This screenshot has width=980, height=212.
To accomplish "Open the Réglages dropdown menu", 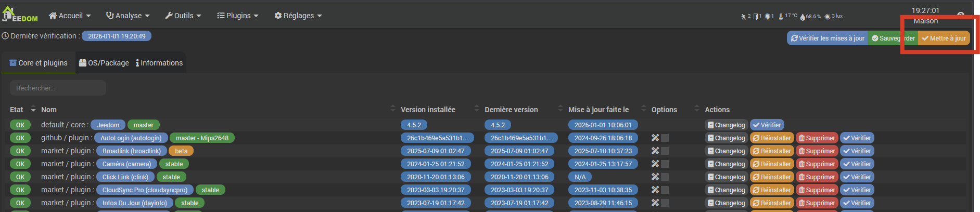I will click(298, 16).
